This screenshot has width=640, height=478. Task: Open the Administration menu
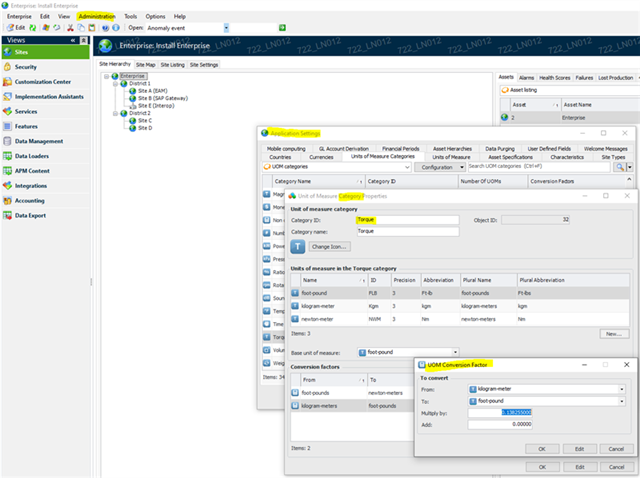tap(96, 17)
